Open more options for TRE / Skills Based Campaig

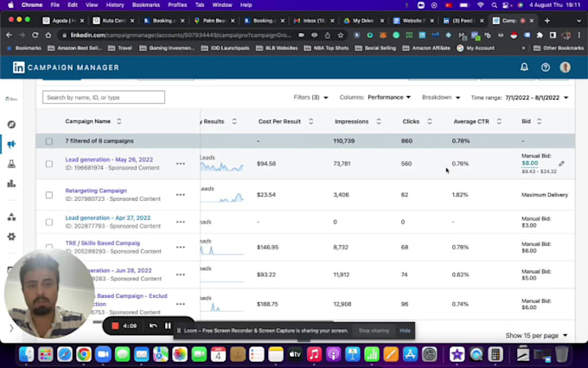tap(181, 247)
